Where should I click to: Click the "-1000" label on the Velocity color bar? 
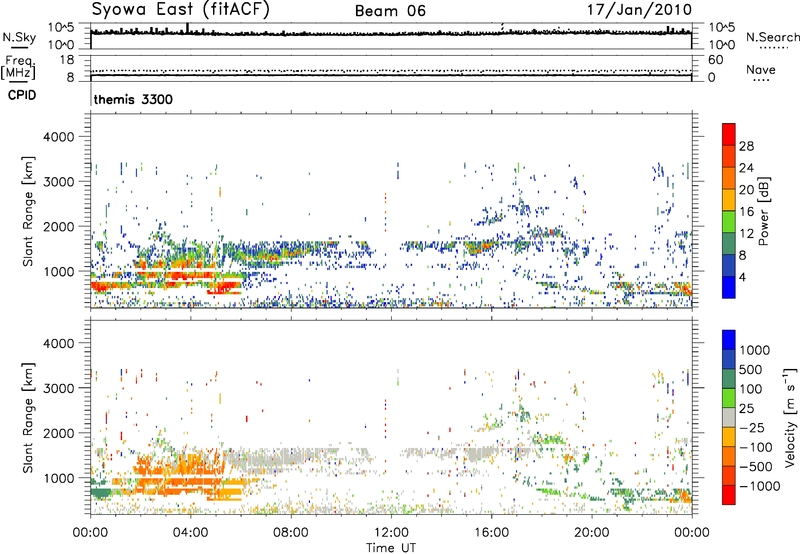point(760,486)
